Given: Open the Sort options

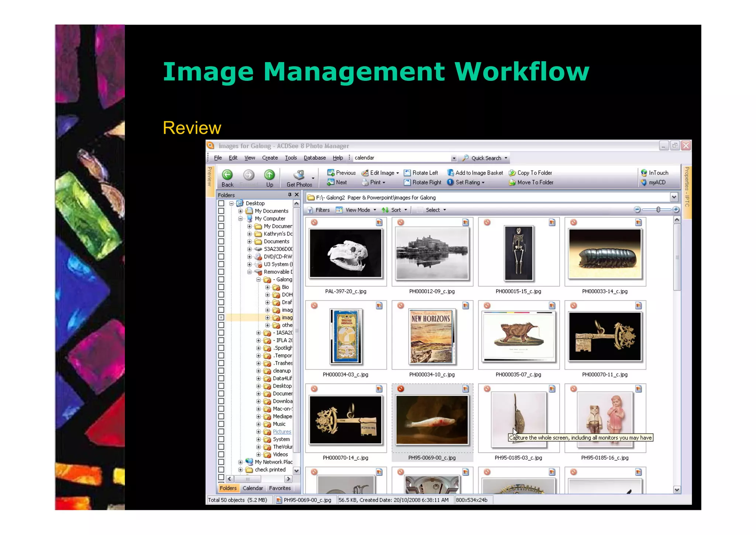Looking at the screenshot, I should (x=394, y=210).
